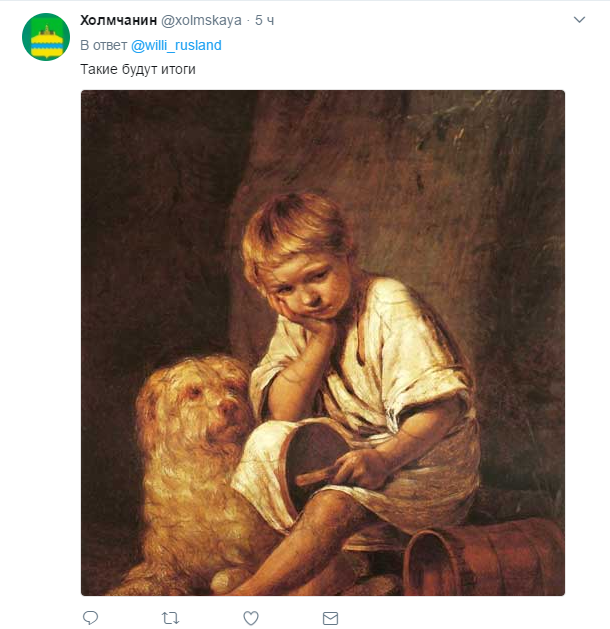
Task: Click the boy's white shirt sleeve
Action: [425, 385]
